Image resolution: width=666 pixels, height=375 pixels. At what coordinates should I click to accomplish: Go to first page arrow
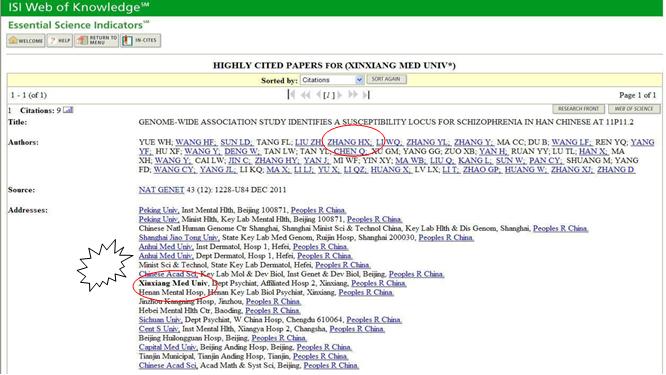coord(291,95)
